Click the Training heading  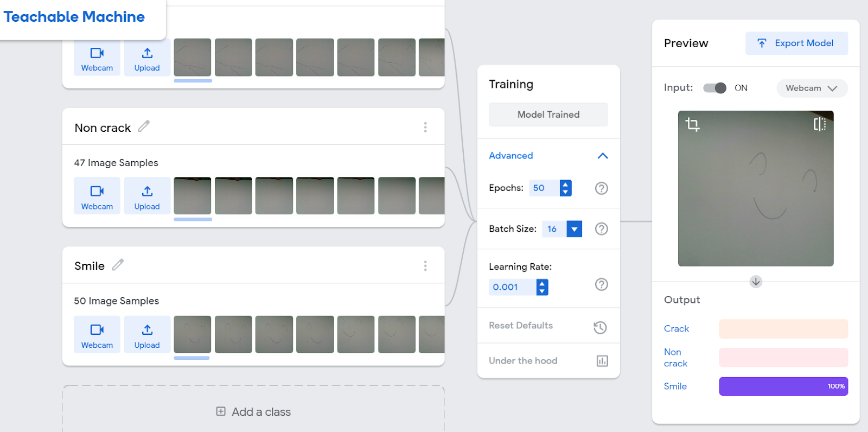click(x=511, y=84)
